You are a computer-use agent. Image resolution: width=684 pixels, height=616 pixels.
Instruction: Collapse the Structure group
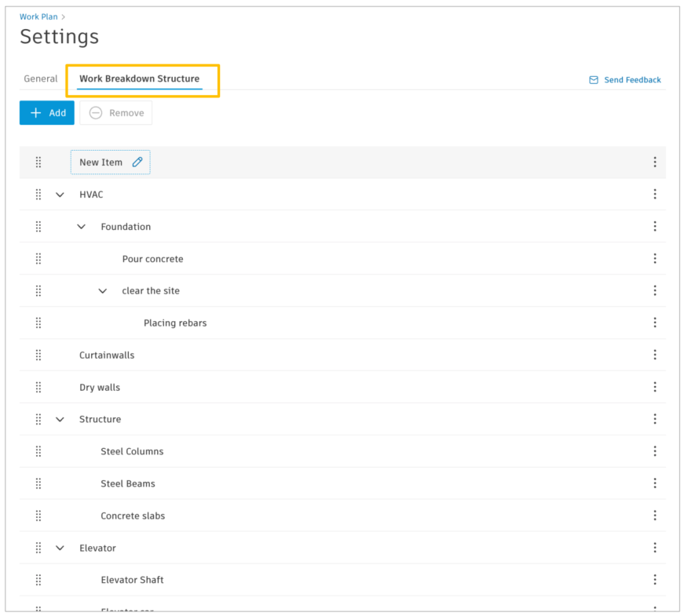60,419
